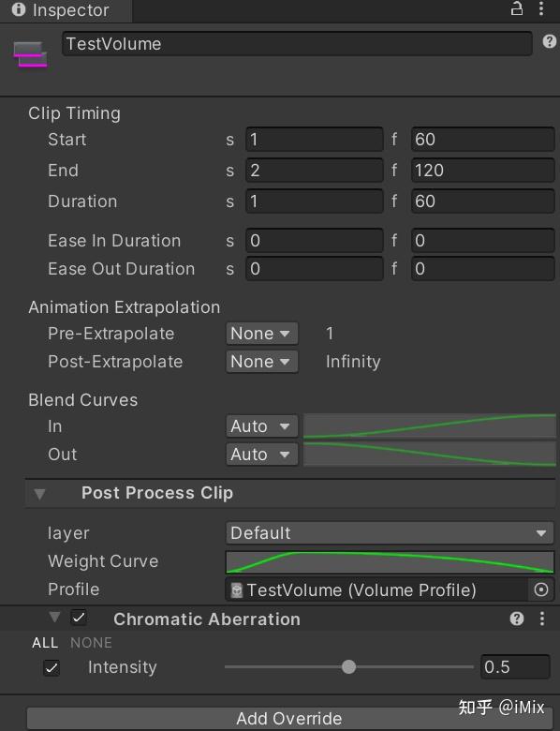560x731 pixels.
Task: Click the Volume Profile asset icon
Action: 237,590
